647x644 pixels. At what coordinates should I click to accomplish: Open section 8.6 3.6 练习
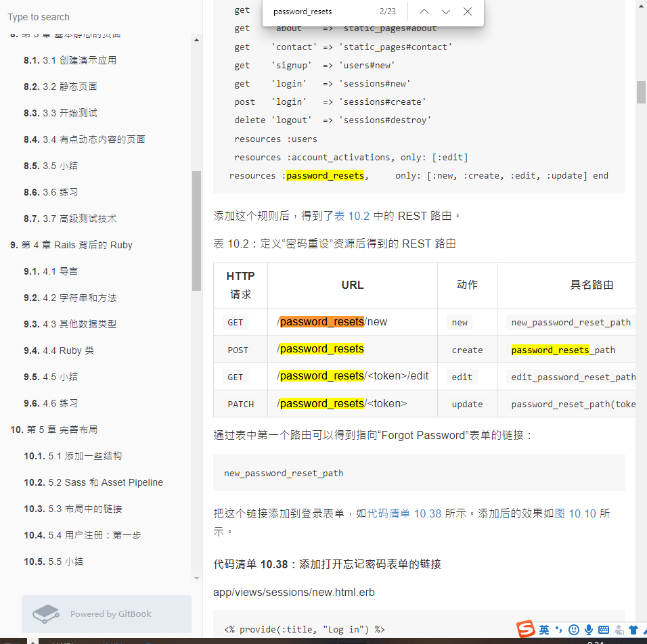click(51, 192)
